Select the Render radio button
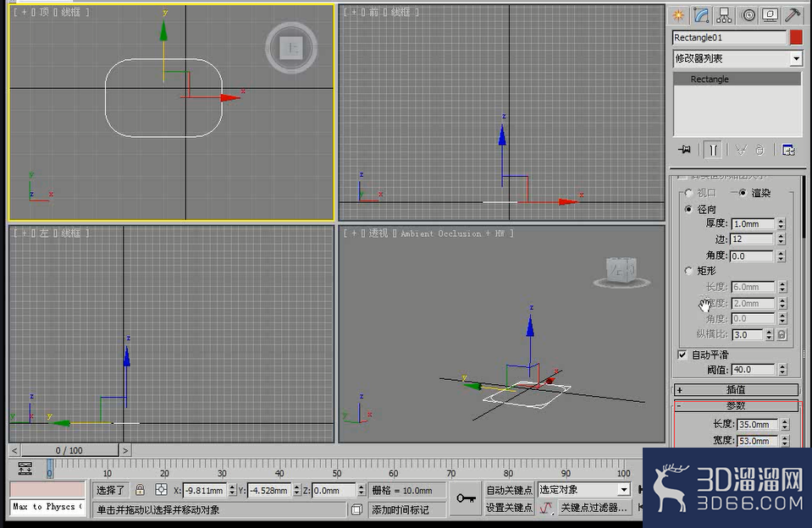 (x=743, y=193)
